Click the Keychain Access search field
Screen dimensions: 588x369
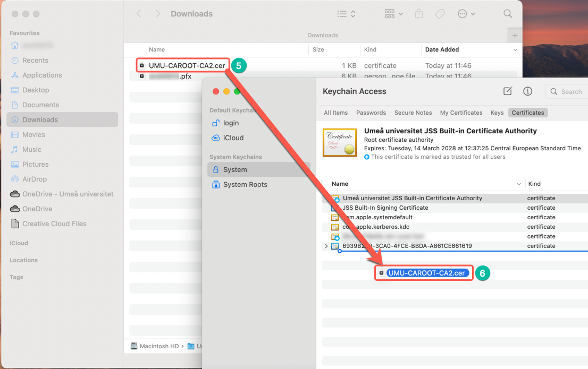[567, 92]
